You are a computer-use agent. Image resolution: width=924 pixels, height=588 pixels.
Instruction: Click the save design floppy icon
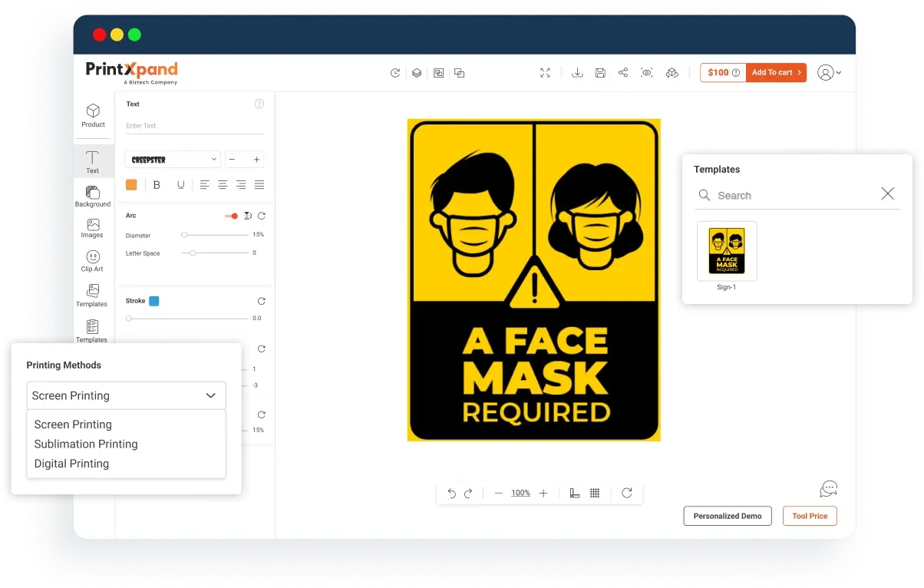click(x=600, y=73)
